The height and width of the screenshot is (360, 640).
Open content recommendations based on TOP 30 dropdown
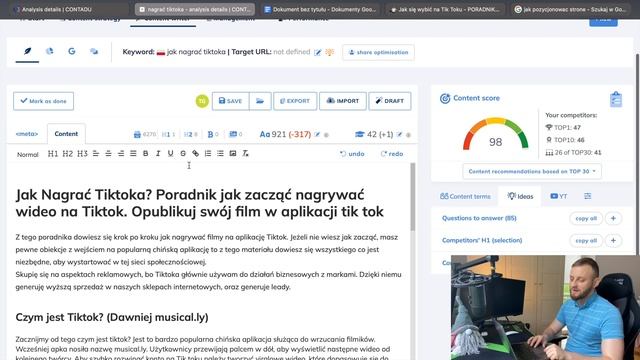[532, 171]
